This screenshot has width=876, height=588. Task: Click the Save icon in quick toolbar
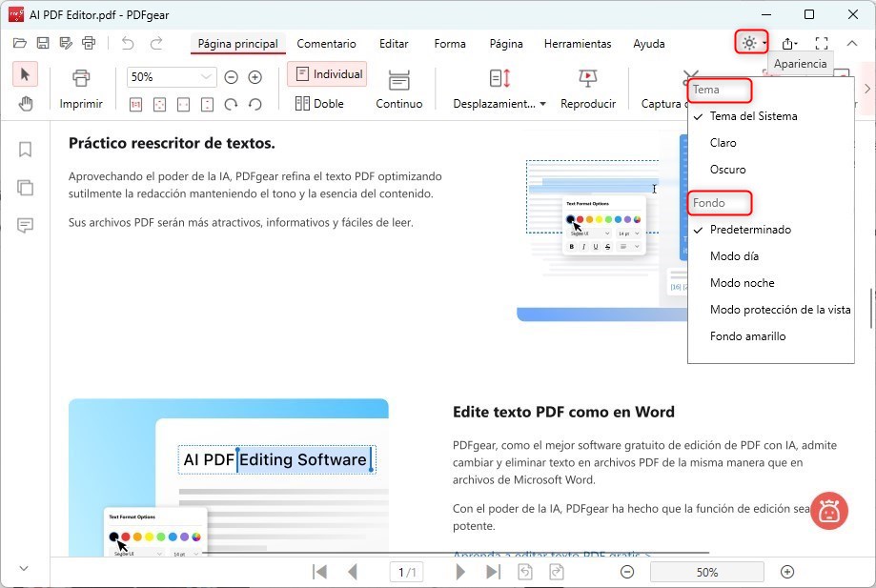[x=43, y=43]
